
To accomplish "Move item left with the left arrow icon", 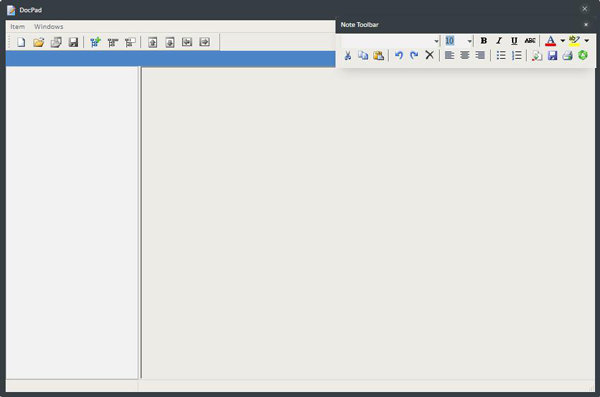I will (x=187, y=42).
